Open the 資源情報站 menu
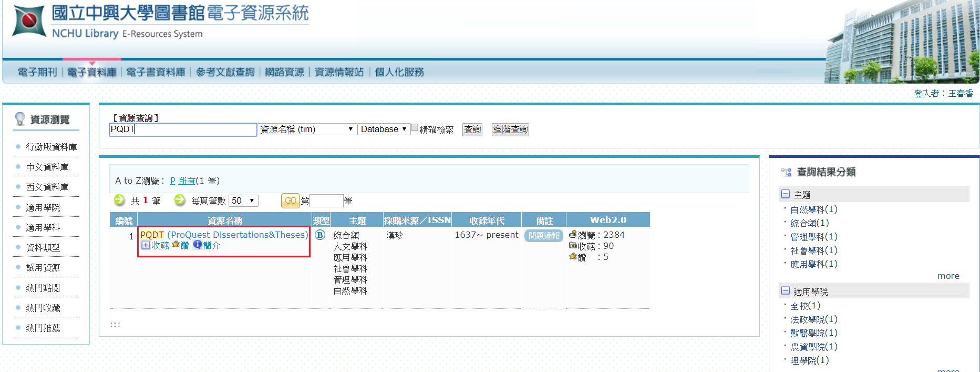The width and height of the screenshot is (980, 372). [x=339, y=72]
